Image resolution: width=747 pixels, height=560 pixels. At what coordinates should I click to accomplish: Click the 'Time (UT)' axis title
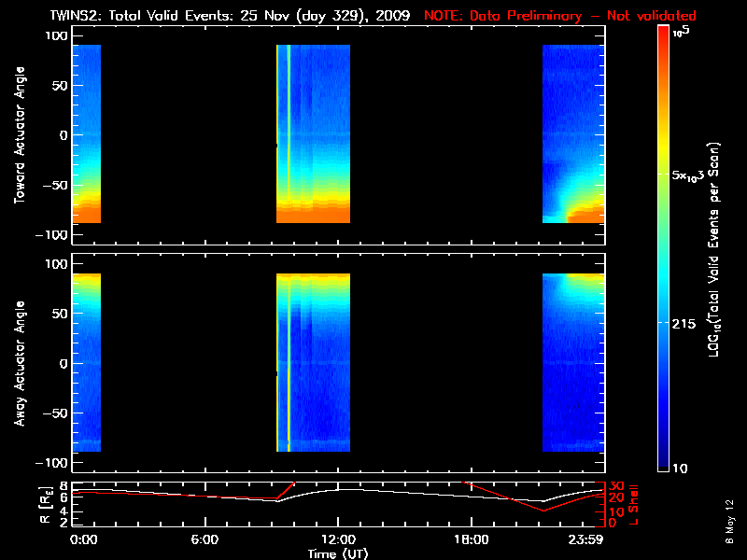(x=338, y=553)
